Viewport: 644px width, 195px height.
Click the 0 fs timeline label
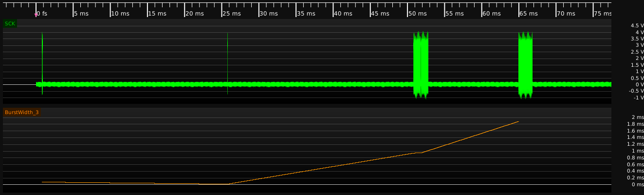pyautogui.click(x=43, y=14)
